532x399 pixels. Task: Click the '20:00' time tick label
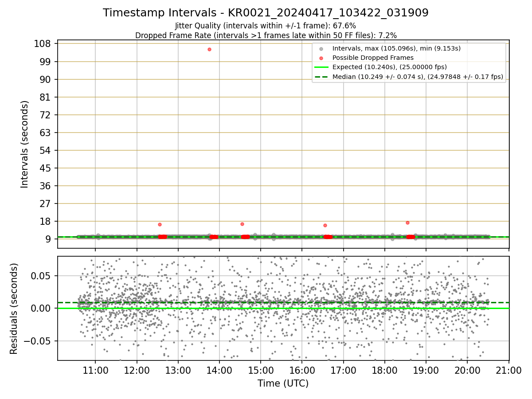tap(467, 372)
